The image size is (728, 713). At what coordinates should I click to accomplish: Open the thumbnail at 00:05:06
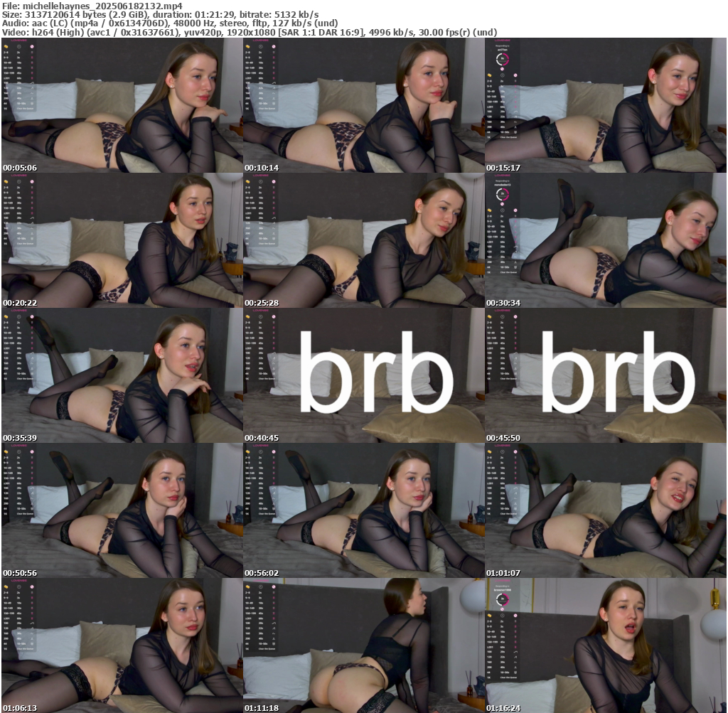click(122, 105)
